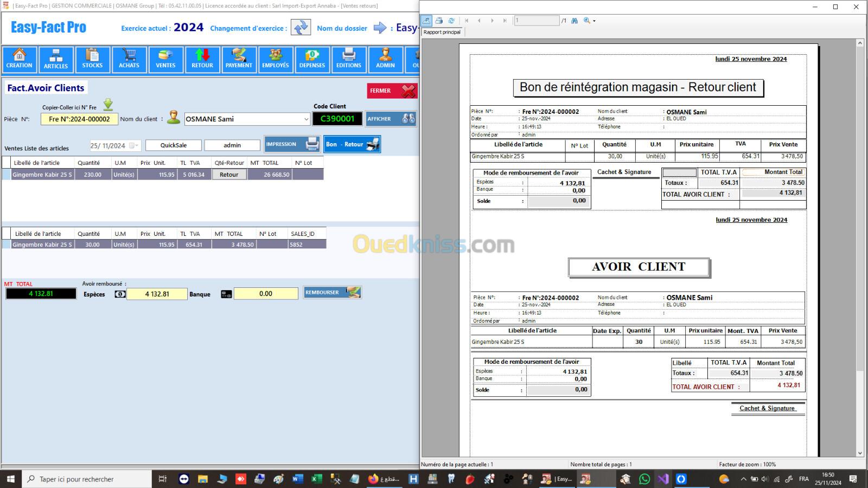868x488 pixels.
Task: Click the export report icon
Action: [x=426, y=21]
